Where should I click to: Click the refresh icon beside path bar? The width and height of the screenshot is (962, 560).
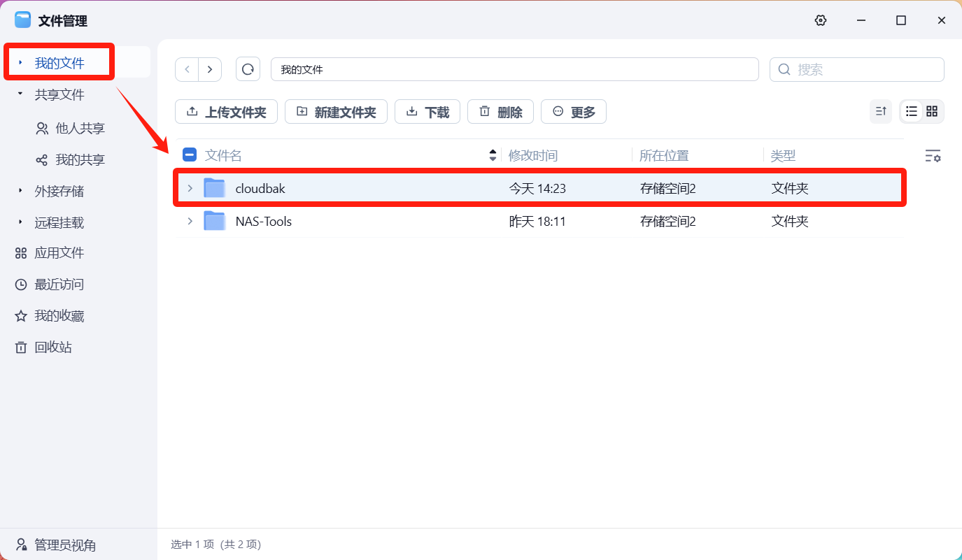point(248,69)
